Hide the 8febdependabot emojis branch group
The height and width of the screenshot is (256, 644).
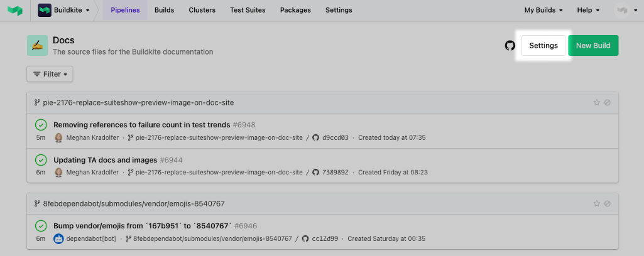click(608, 203)
